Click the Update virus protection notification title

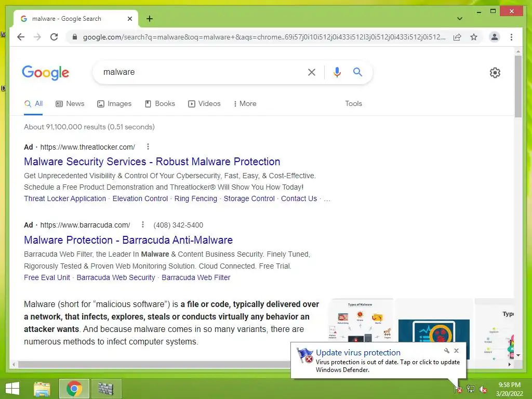coord(358,353)
